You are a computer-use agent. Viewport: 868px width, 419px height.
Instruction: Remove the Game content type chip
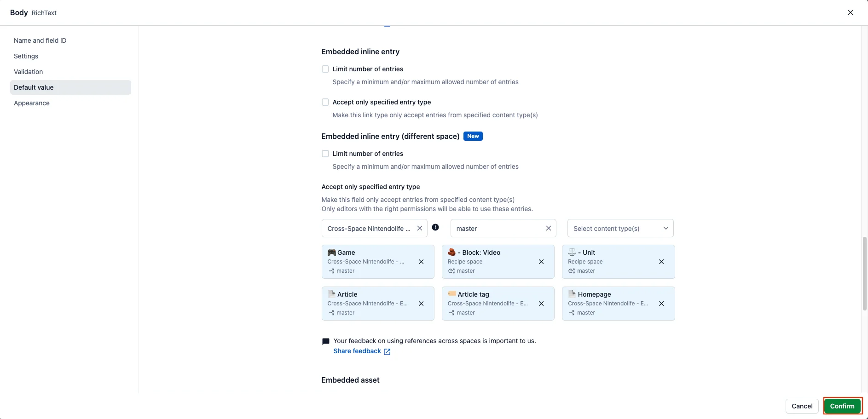421,262
